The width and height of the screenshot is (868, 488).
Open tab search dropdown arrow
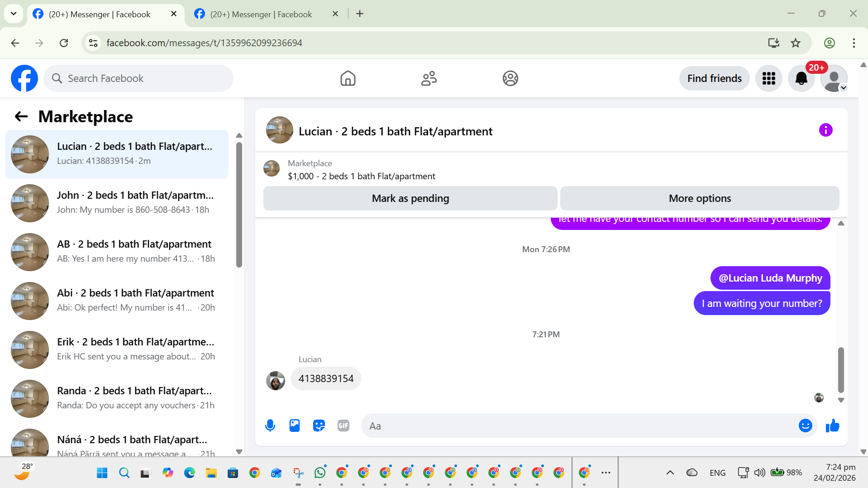pos(14,14)
